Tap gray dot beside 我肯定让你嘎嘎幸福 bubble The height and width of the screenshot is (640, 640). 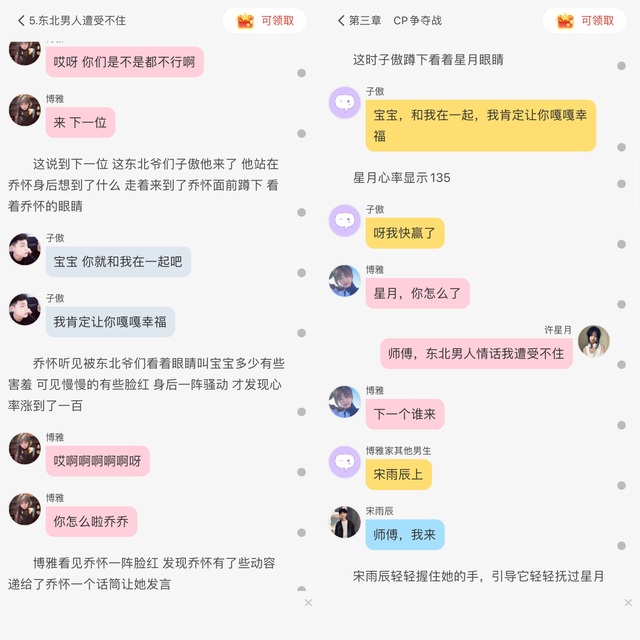coord(302,333)
